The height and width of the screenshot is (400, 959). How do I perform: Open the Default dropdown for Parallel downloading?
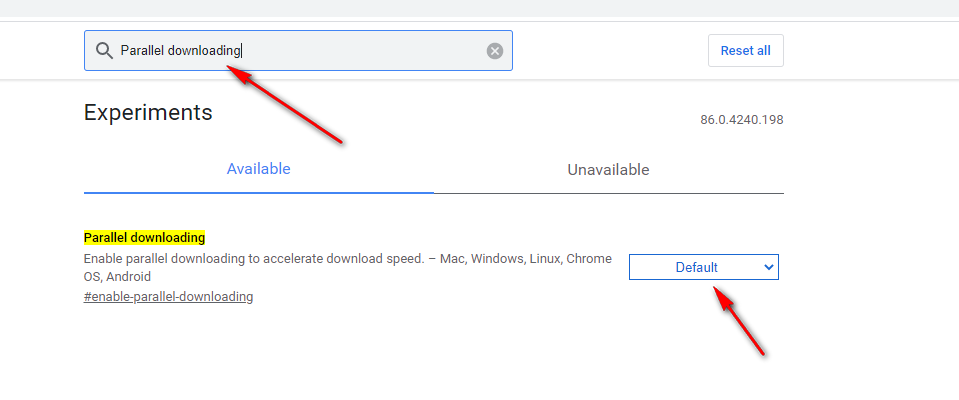click(704, 267)
